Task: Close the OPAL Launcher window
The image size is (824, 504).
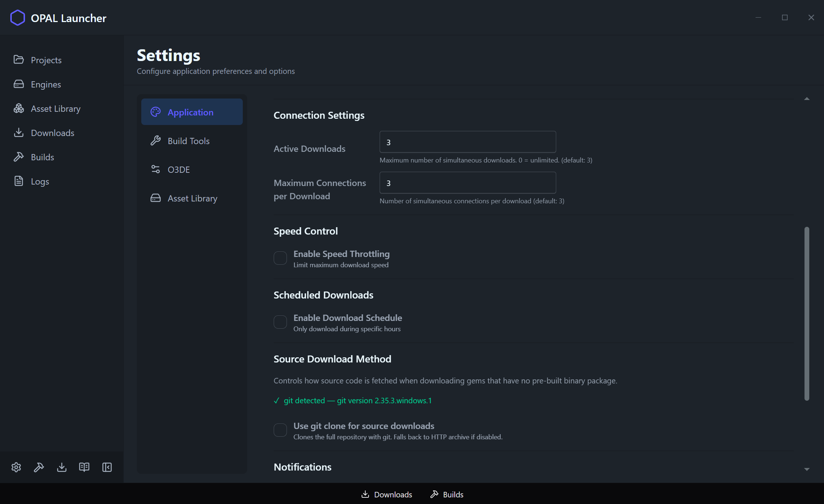Action: 811,17
